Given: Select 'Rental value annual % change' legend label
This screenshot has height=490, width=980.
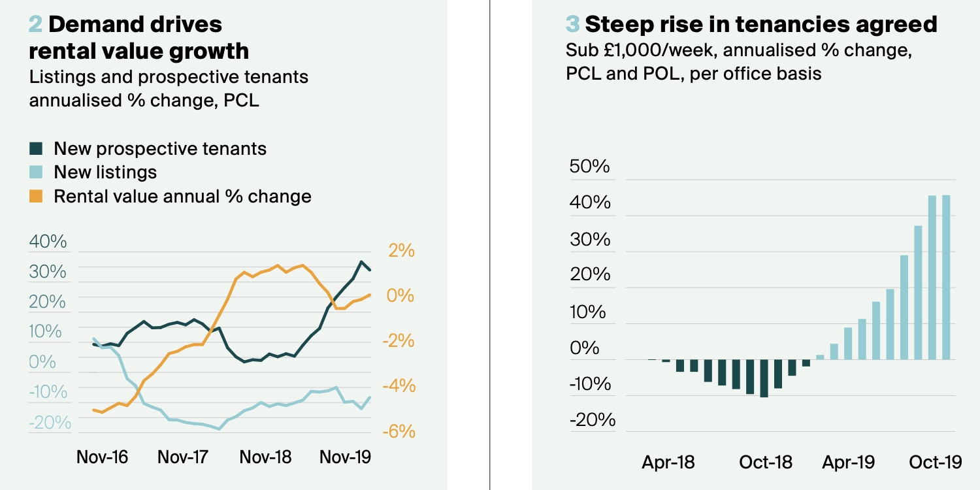Looking at the screenshot, I should click(x=182, y=196).
